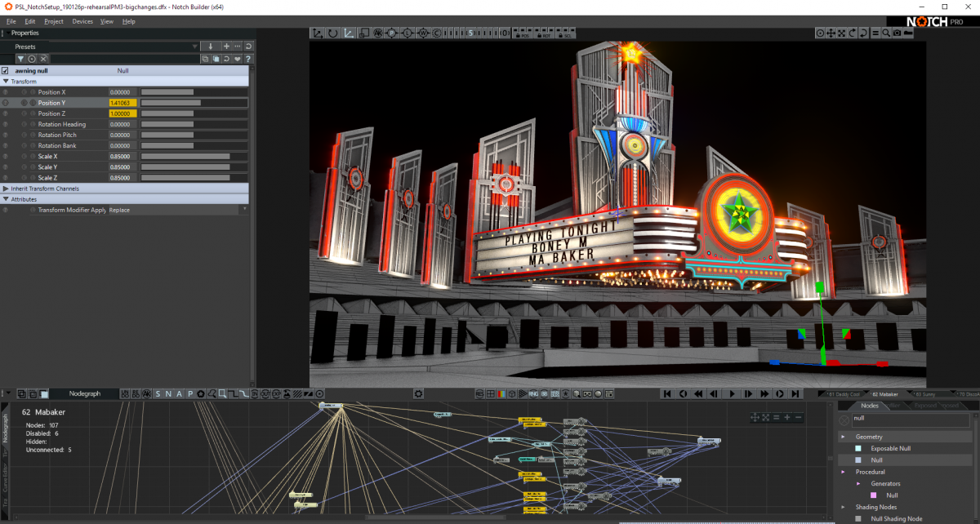Click the filter funnel icon in Properties
The width and height of the screenshot is (980, 524).
(x=20, y=60)
